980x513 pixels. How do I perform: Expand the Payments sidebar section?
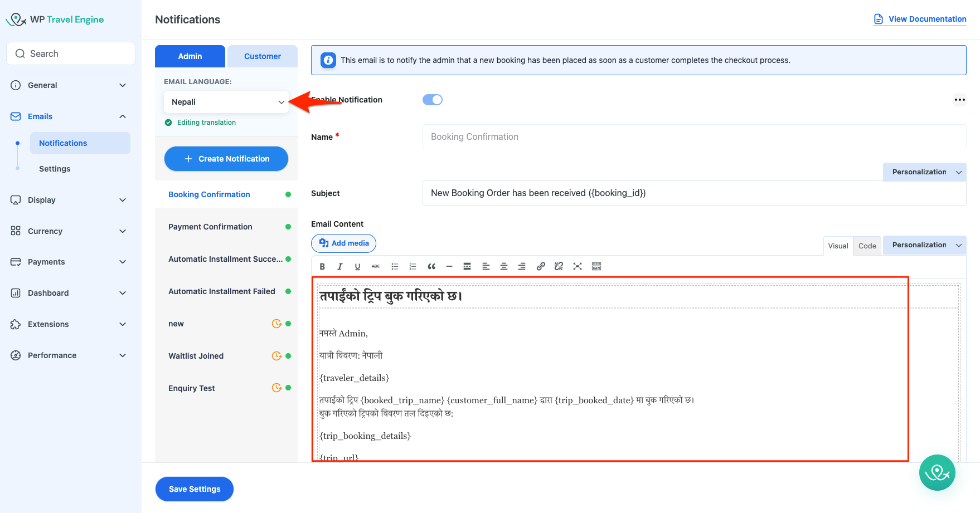click(x=70, y=262)
